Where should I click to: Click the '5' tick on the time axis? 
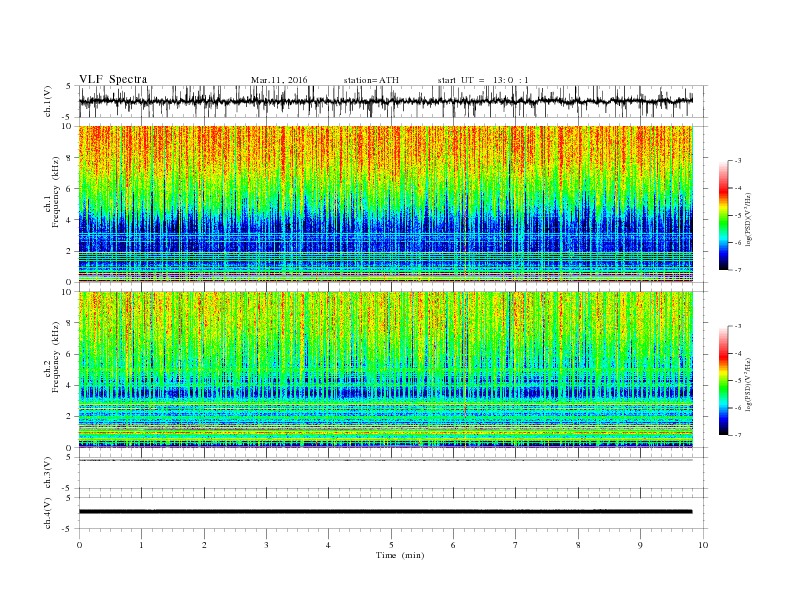[x=391, y=545]
